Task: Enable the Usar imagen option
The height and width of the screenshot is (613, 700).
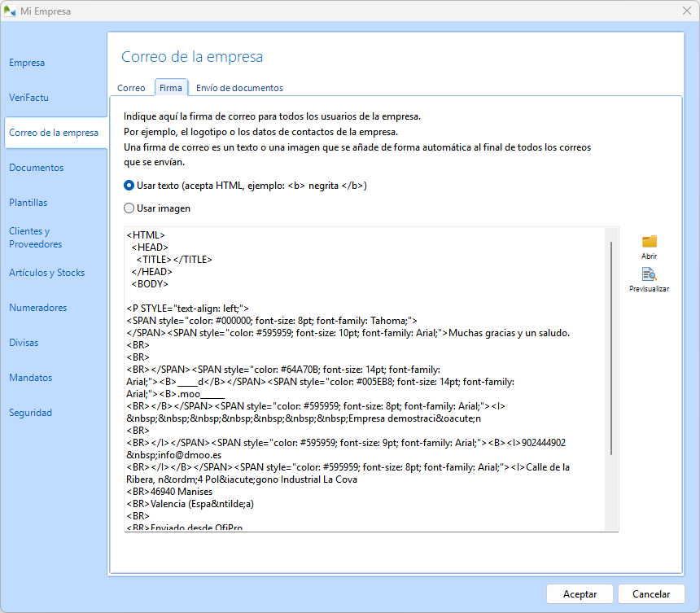Action: coord(128,207)
